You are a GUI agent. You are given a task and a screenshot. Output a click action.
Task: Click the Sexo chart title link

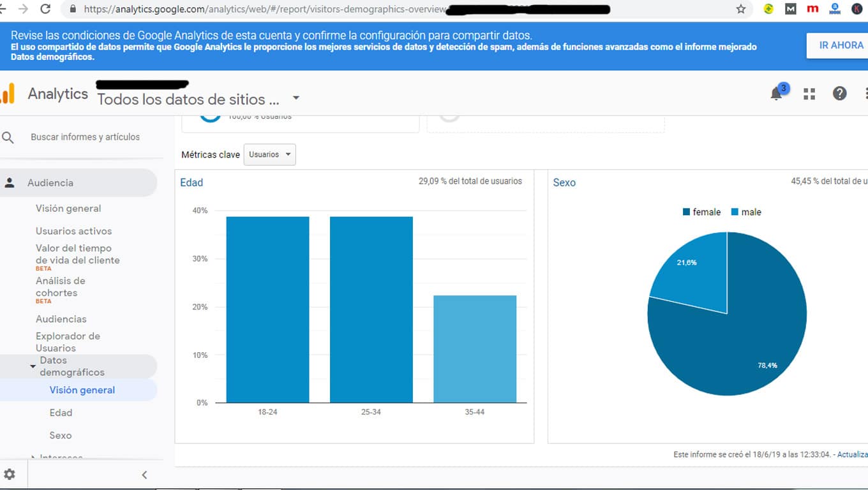click(x=564, y=182)
